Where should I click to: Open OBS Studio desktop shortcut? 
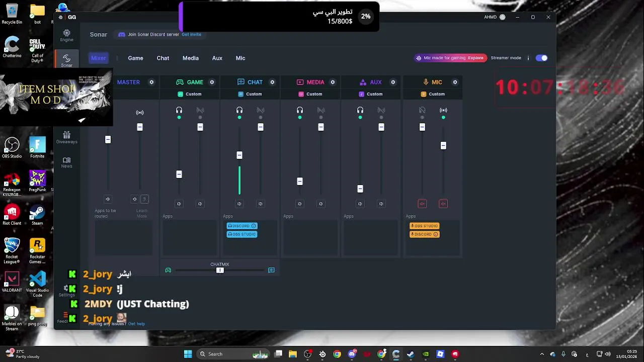pyautogui.click(x=12, y=148)
